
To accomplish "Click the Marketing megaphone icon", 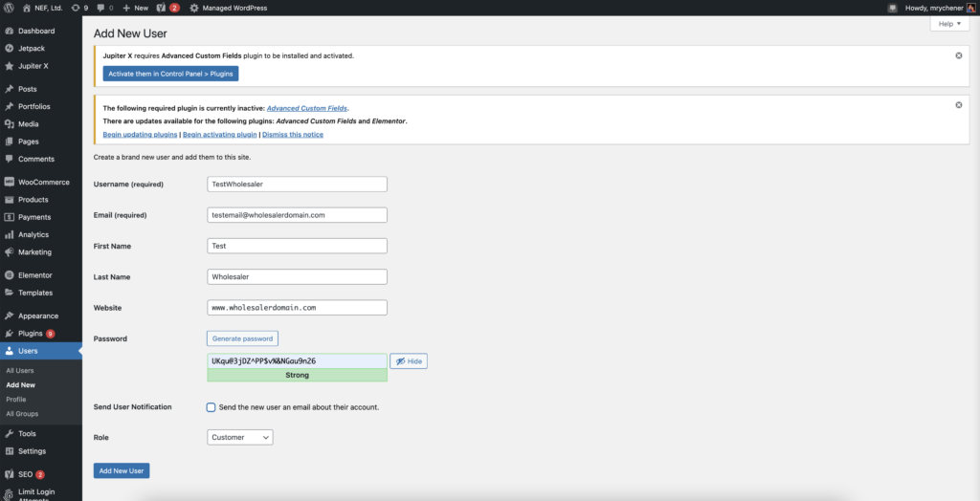I will [x=9, y=251].
